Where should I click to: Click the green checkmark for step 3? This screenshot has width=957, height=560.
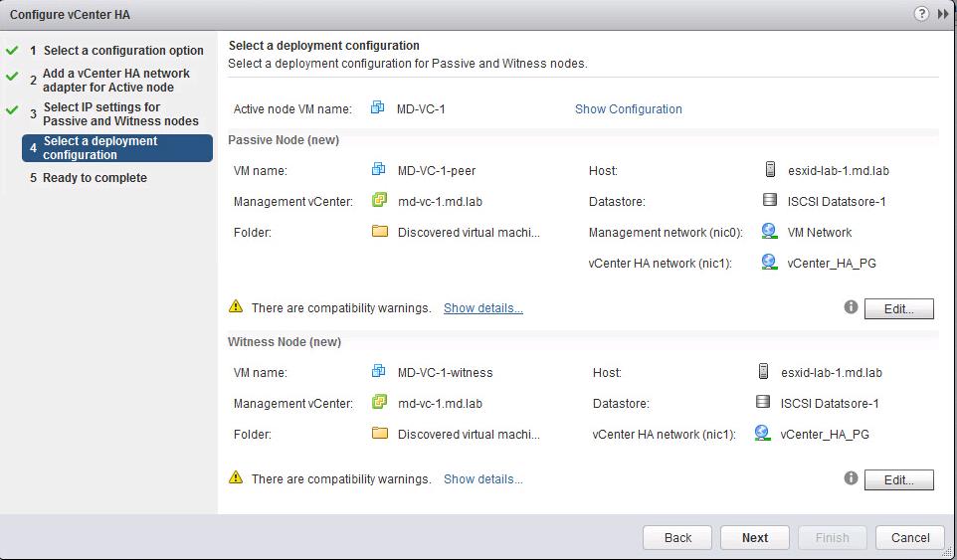tap(12, 111)
